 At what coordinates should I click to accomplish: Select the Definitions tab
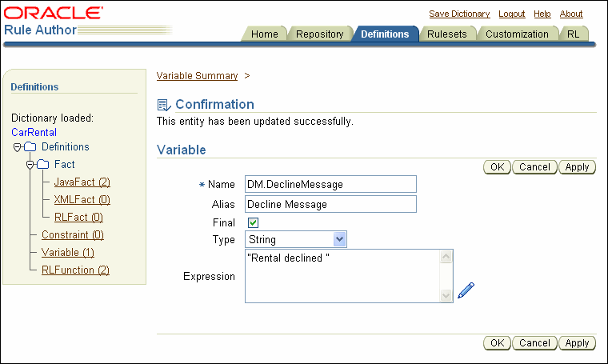(x=385, y=34)
